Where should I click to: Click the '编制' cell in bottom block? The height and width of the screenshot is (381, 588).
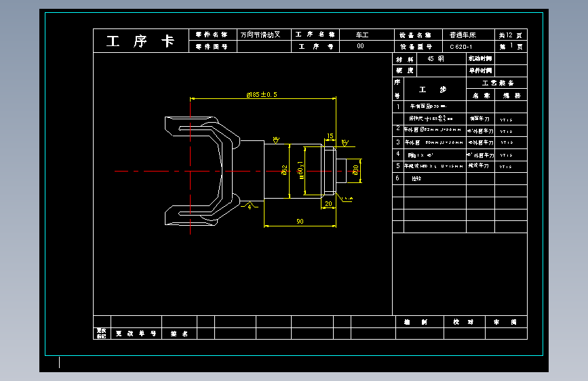click(x=420, y=322)
